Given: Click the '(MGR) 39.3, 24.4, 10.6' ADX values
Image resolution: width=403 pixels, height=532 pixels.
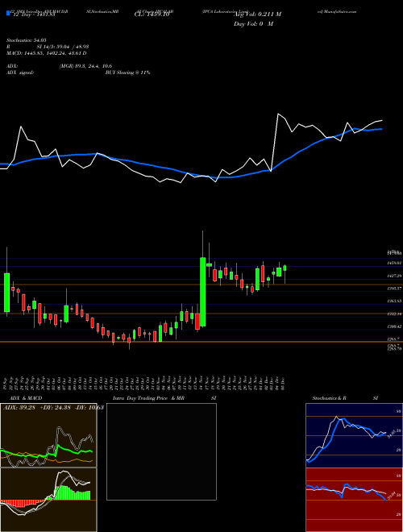Looking at the screenshot, I should [x=85, y=66].
